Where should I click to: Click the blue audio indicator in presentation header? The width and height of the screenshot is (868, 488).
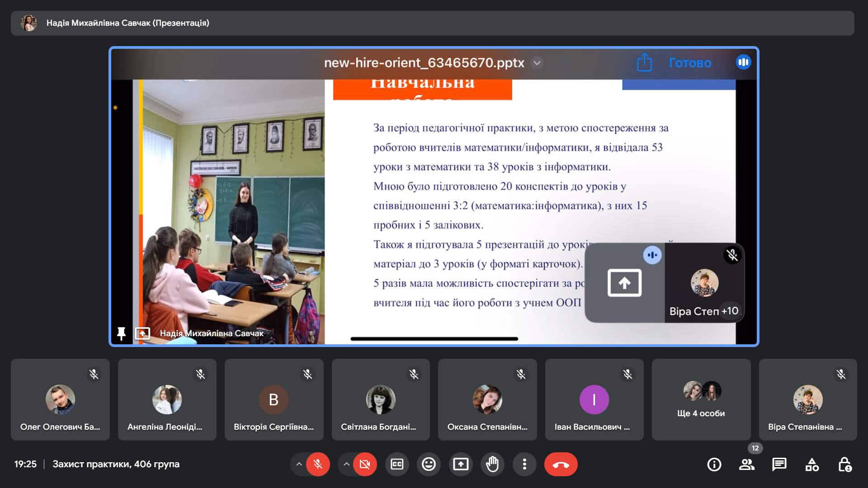point(744,62)
